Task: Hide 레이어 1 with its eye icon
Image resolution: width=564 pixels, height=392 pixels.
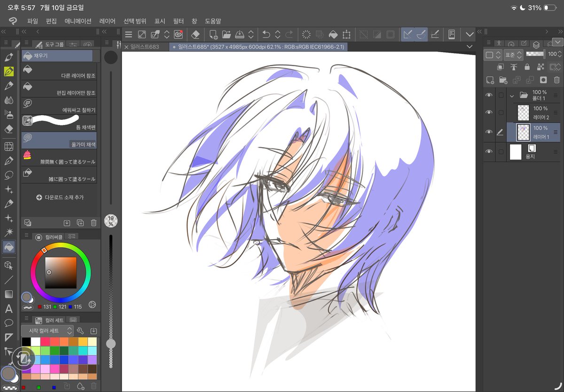Action: point(489,132)
